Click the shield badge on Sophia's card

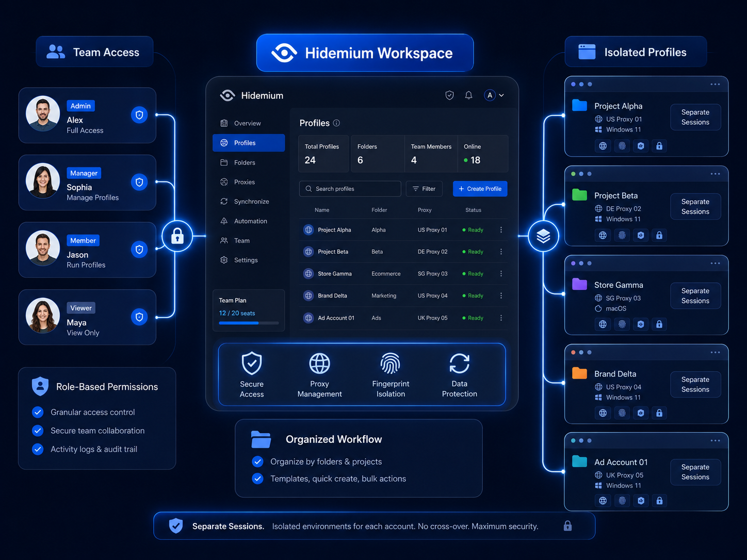[x=139, y=182]
